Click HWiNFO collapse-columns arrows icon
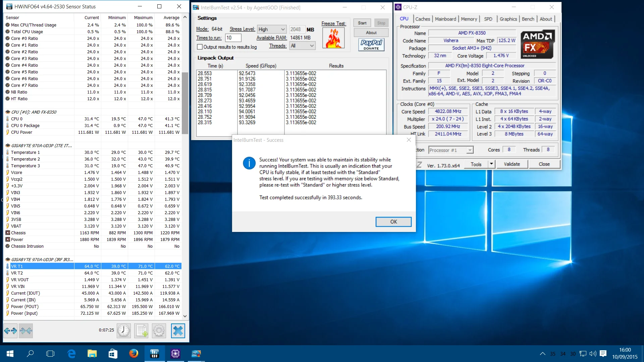The height and width of the screenshot is (362, 644). point(26,331)
